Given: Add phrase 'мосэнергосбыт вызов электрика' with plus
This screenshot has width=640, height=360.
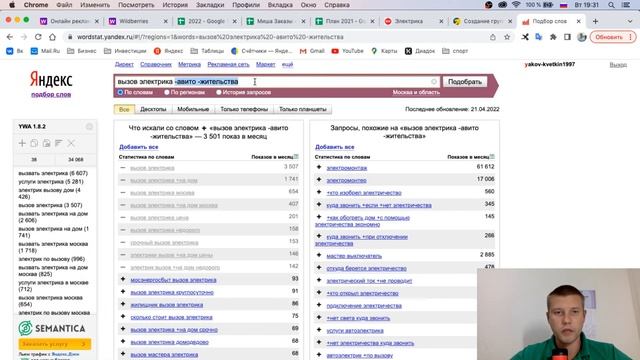Looking at the screenshot, I should 123,279.
